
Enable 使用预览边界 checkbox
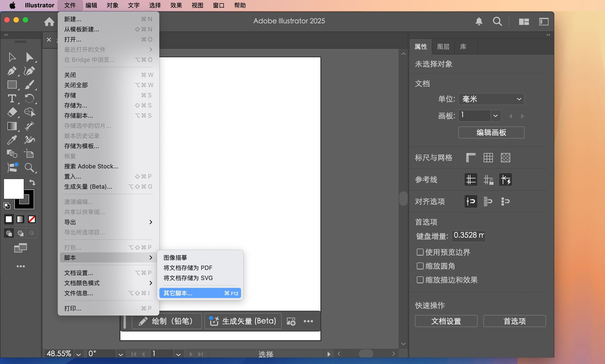(420, 252)
